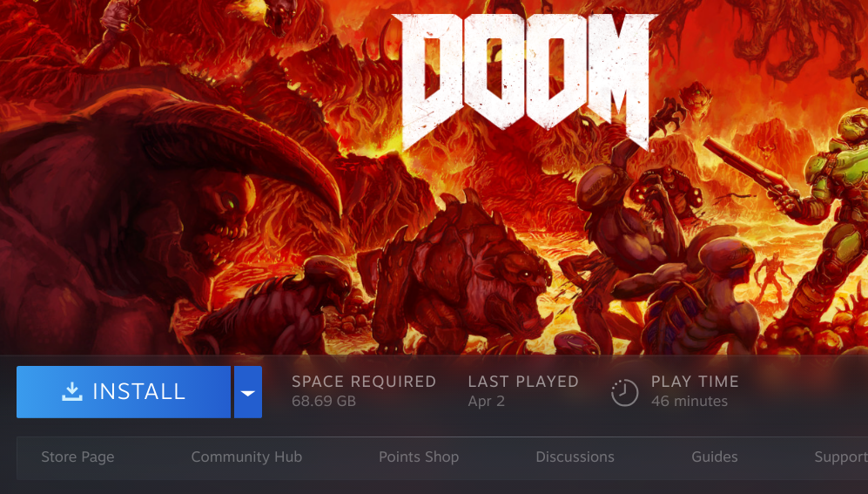Click the download icon in INSTALL button
This screenshot has height=494, width=868.
pos(72,391)
